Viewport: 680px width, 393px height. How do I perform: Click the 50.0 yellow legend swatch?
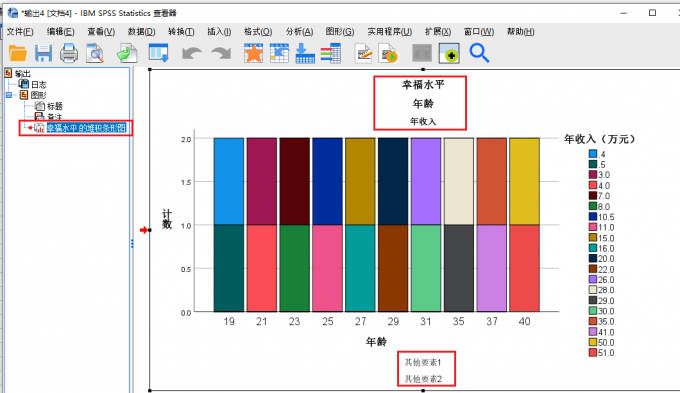tap(593, 342)
